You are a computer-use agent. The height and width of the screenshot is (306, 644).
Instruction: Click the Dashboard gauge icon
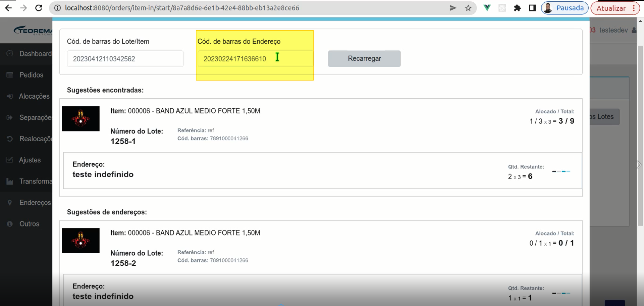click(x=10, y=53)
